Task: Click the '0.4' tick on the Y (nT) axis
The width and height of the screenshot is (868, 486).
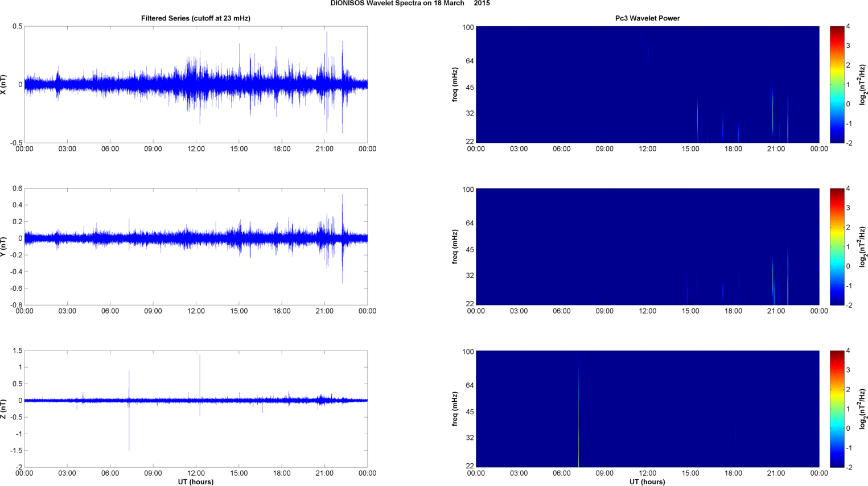Action: (17, 205)
